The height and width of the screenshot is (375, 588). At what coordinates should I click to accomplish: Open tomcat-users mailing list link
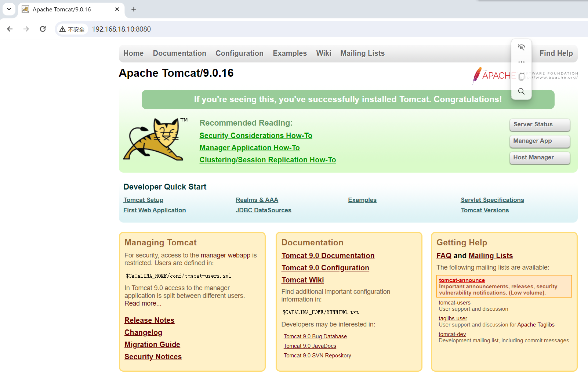(454, 303)
